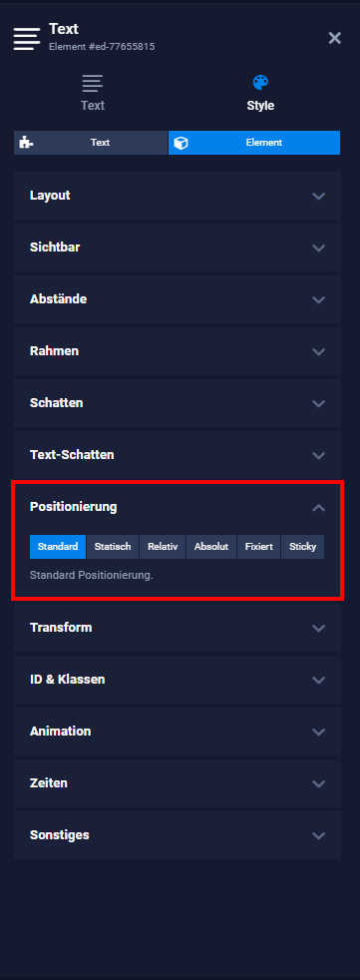Set positioning to Sticky
Viewport: 360px width, 980px height.
[302, 547]
